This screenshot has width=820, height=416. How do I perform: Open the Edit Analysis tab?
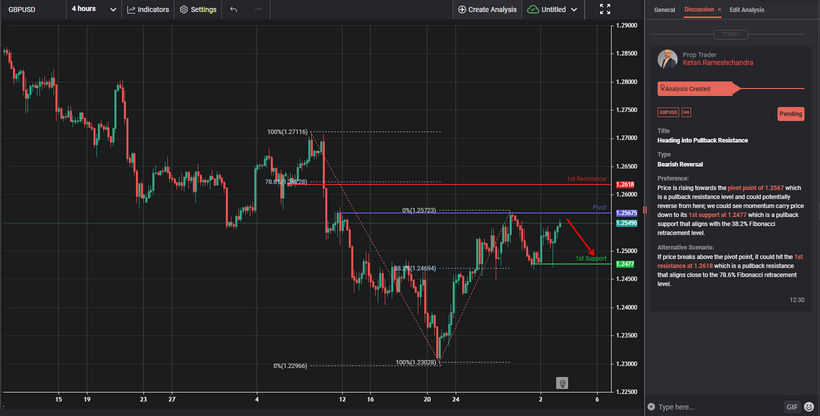click(746, 10)
